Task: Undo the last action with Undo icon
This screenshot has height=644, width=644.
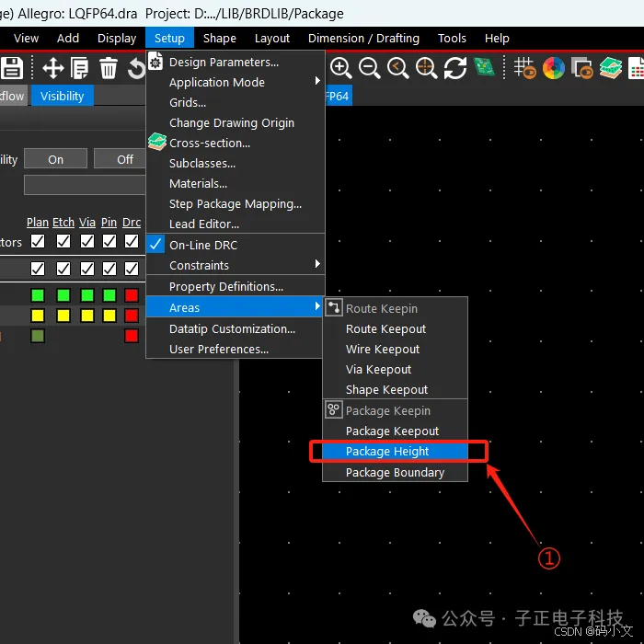Action: tap(137, 68)
